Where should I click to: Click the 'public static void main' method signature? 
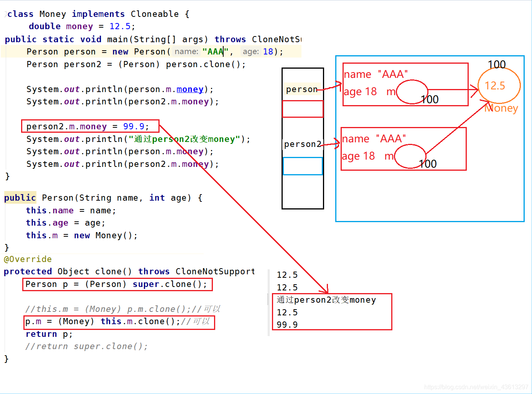point(153,40)
